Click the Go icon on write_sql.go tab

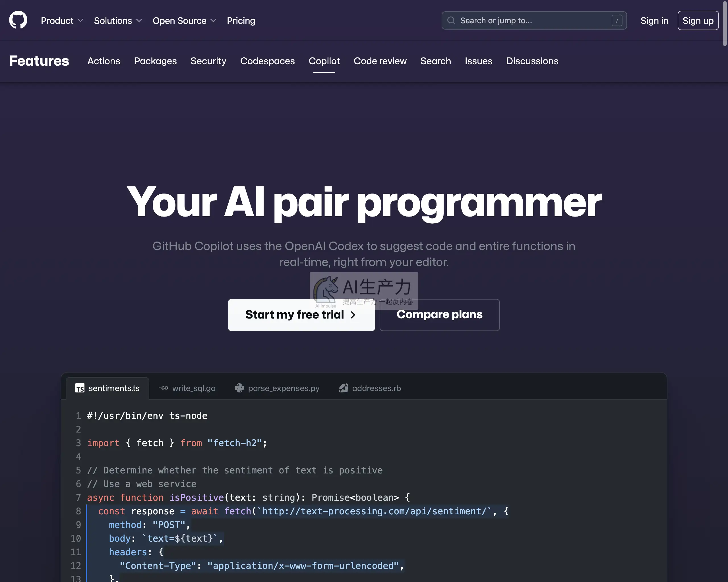[x=164, y=388]
